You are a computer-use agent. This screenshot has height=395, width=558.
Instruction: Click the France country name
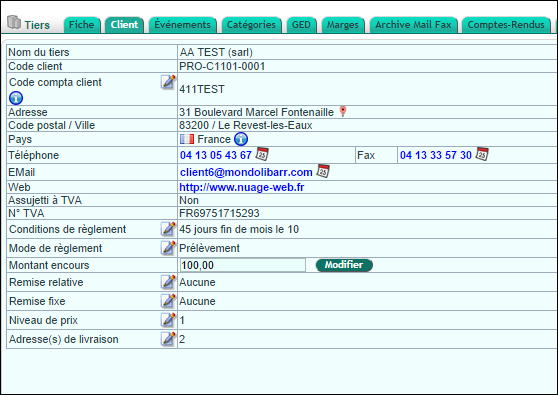(x=214, y=139)
